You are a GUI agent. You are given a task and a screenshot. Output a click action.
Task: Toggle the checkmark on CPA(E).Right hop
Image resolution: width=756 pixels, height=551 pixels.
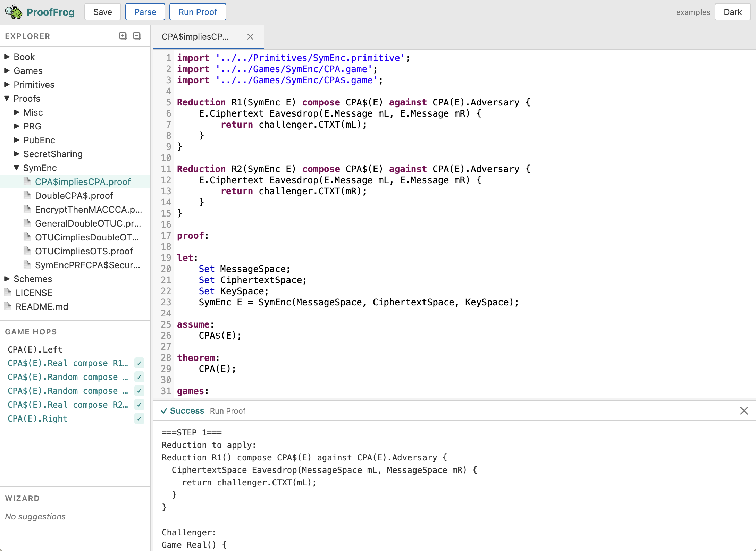click(x=139, y=419)
